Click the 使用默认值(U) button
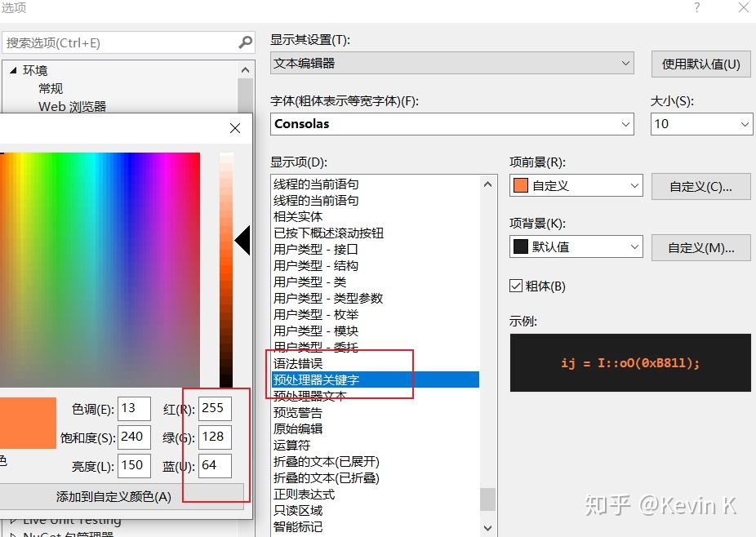This screenshot has width=756, height=537. (x=700, y=64)
